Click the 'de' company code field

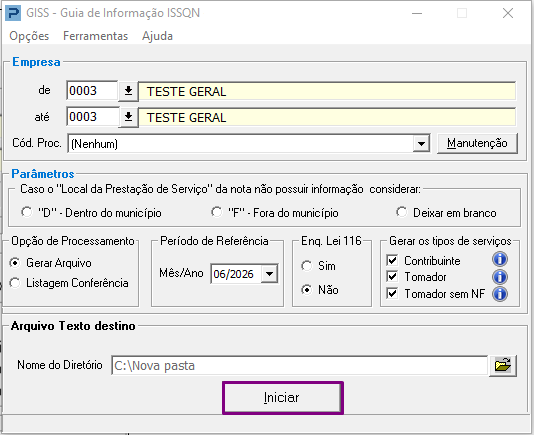pos(92,91)
